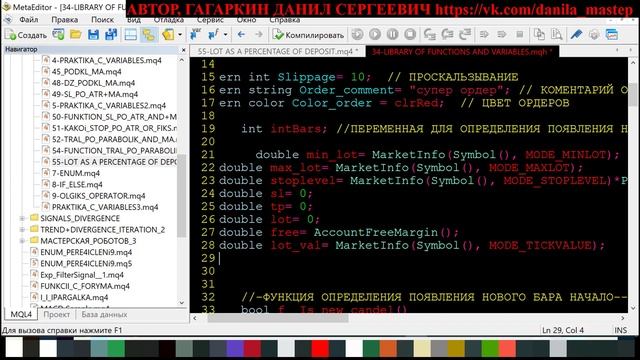Toggle the highlighted Navigator panel icon

click(x=149, y=35)
